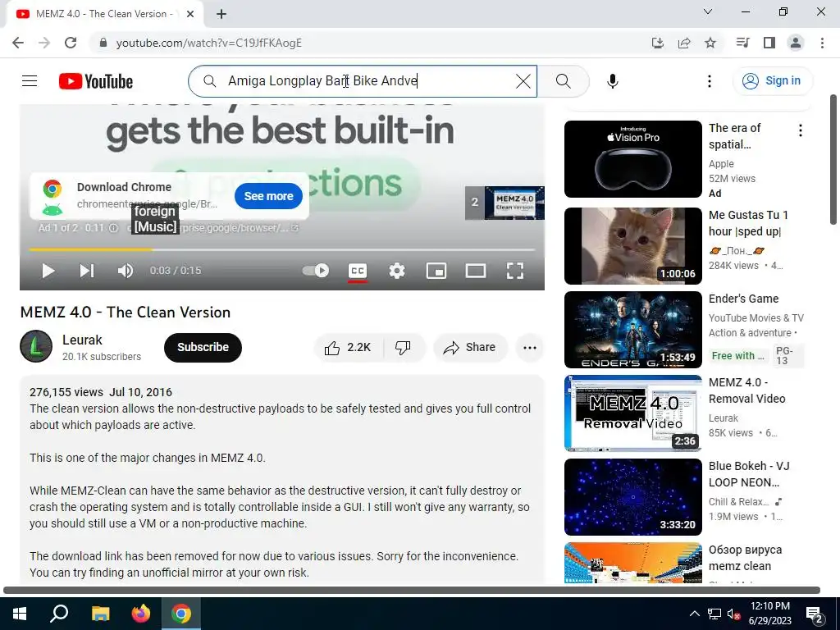Start voice search with microphone icon
This screenshot has height=630, width=840.
pos(612,81)
